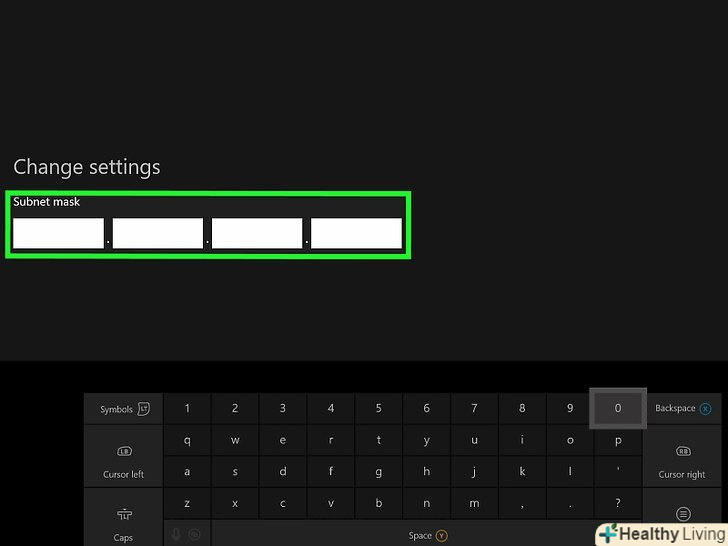Image resolution: width=728 pixels, height=546 pixels.
Task: Choose the letter k key
Action: coord(522,472)
